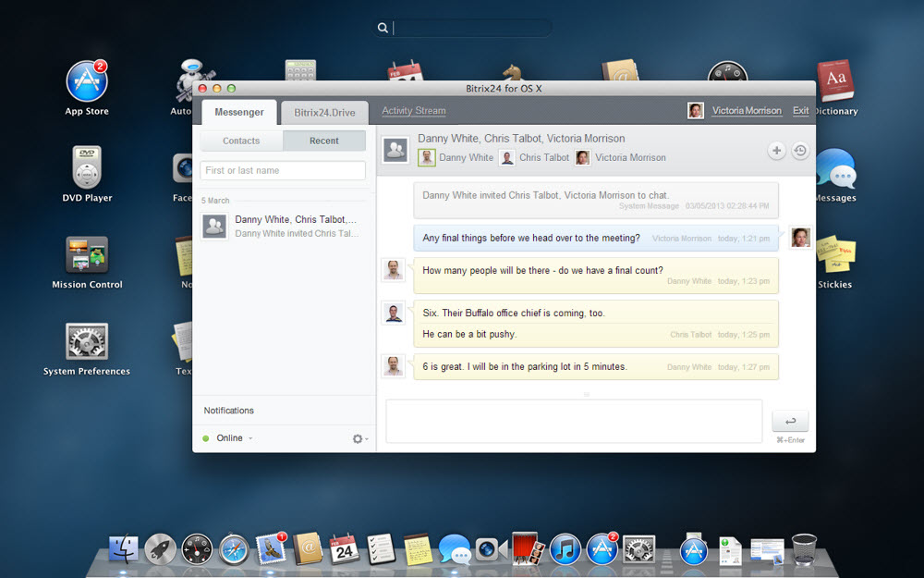Click the group chat avatar in header
The height and width of the screenshot is (578, 924).
[x=396, y=150]
